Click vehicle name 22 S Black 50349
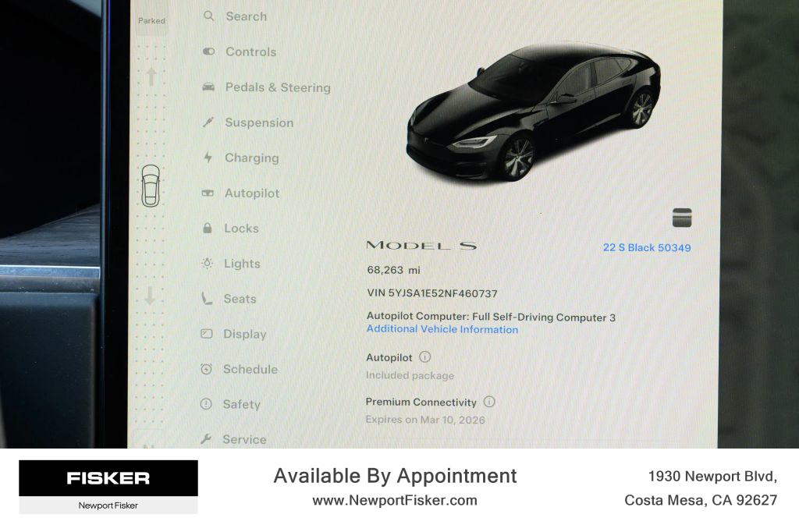Image resolution: width=799 pixels, height=532 pixels. pyautogui.click(x=647, y=247)
